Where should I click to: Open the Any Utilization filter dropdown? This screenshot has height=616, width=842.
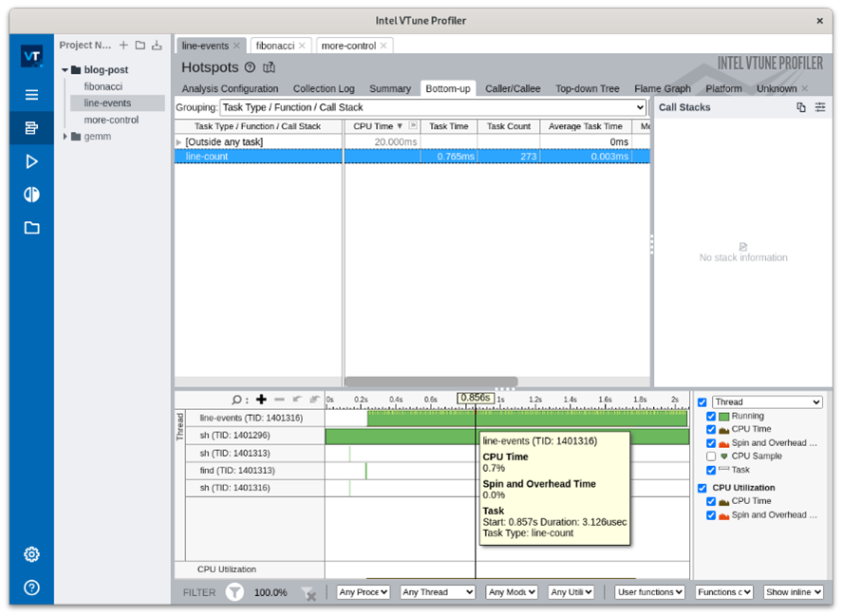571,592
